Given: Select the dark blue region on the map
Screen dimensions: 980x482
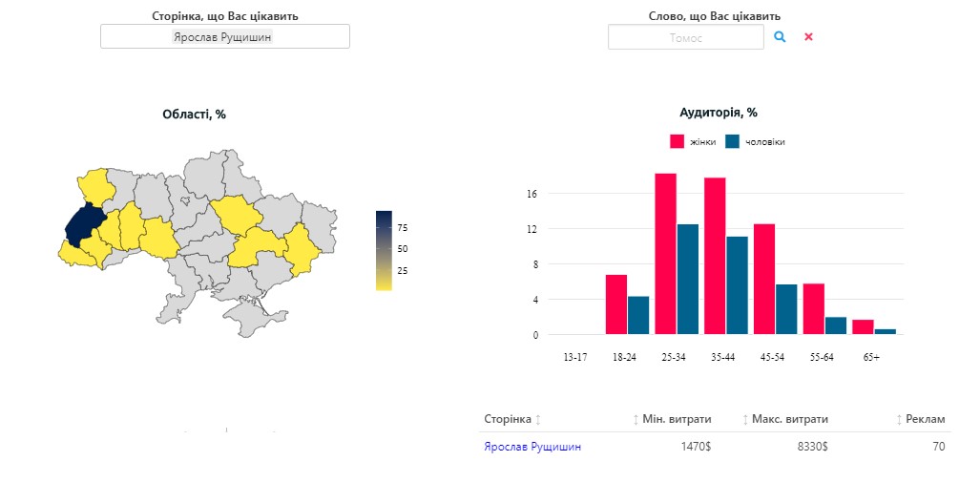Looking at the screenshot, I should click(84, 225).
